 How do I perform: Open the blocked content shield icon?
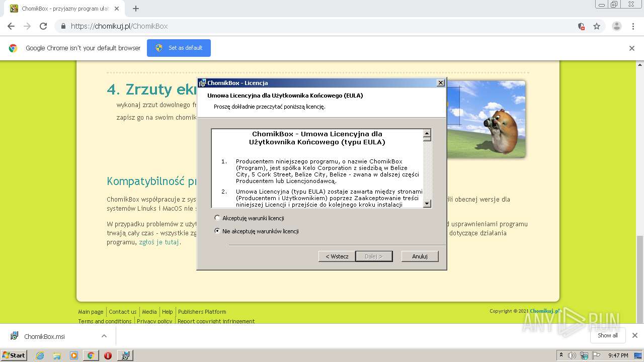[581, 26]
